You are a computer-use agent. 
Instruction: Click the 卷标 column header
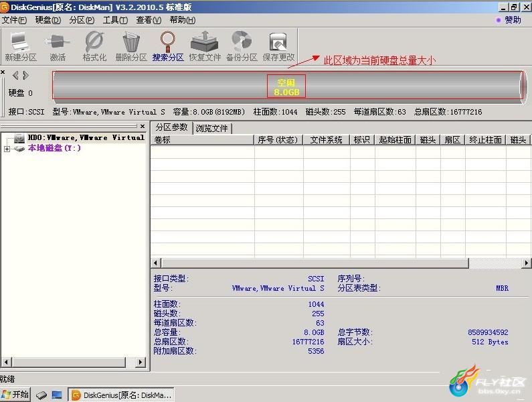(x=202, y=139)
